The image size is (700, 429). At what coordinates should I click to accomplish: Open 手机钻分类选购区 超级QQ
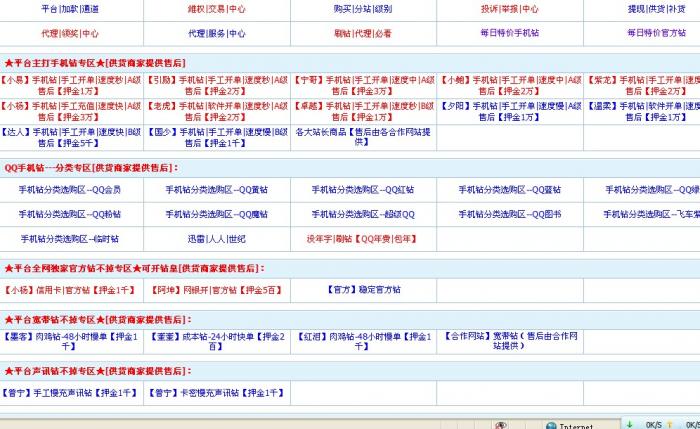point(363,214)
